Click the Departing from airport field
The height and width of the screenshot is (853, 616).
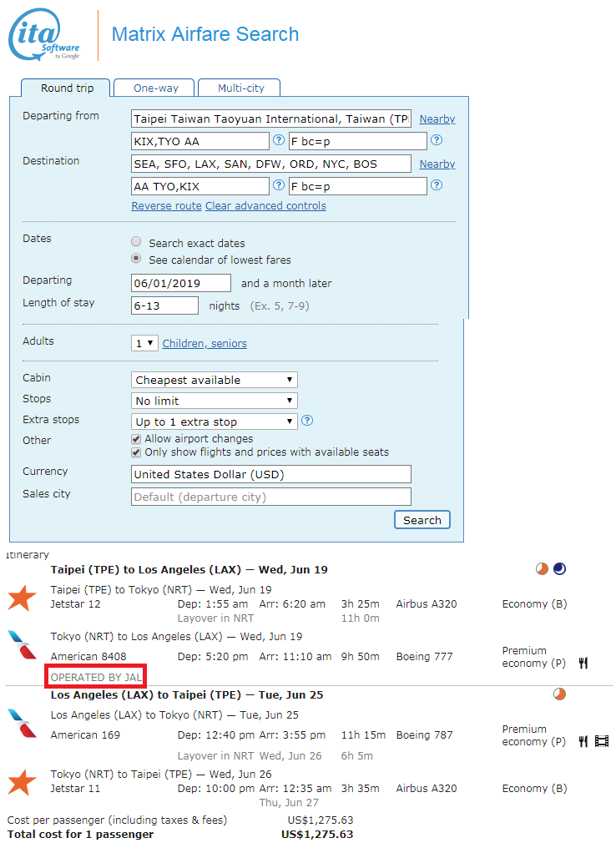(x=271, y=119)
